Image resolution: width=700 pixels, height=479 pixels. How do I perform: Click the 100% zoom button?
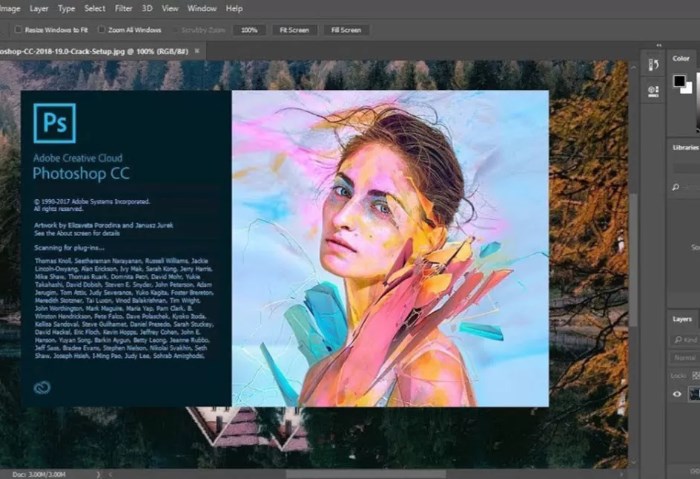pyautogui.click(x=249, y=30)
